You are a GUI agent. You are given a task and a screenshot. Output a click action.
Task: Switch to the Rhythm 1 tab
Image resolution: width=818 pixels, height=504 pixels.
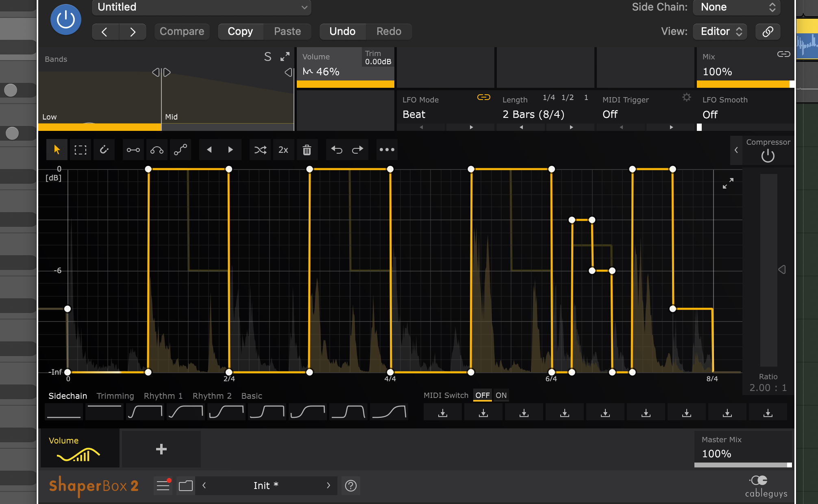pyautogui.click(x=163, y=395)
